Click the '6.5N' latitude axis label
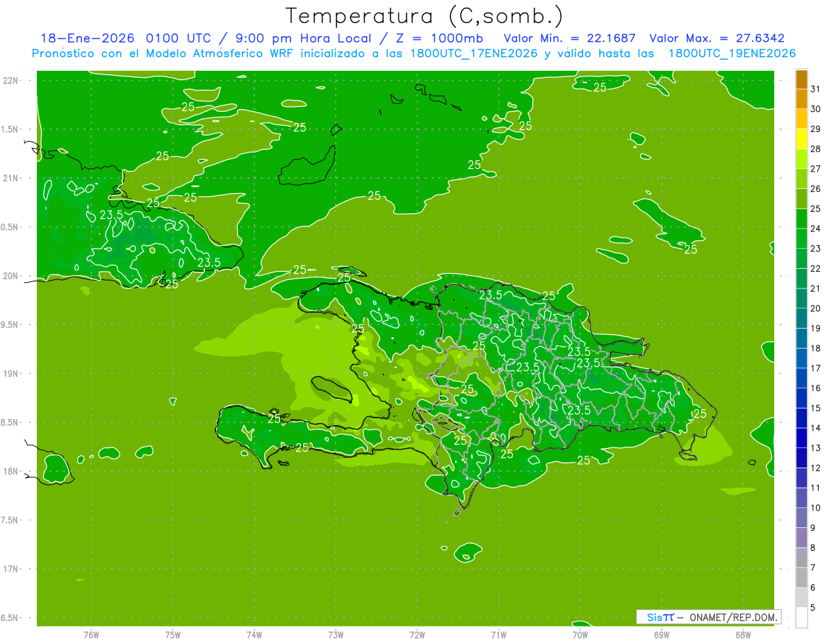This screenshot has width=834, height=644. [10, 618]
